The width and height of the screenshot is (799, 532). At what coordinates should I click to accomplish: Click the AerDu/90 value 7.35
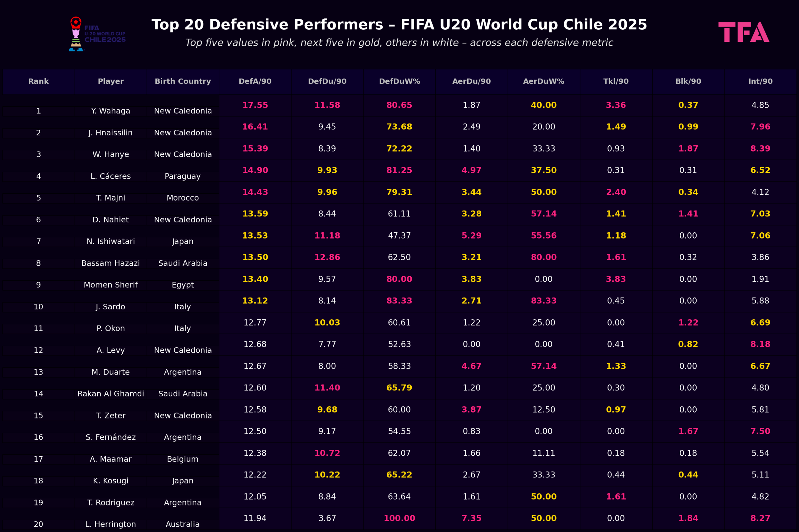pyautogui.click(x=471, y=518)
